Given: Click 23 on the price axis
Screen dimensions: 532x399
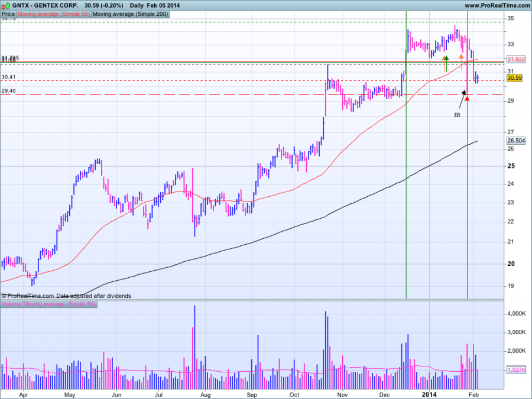Looking at the screenshot, I should 511,203.
